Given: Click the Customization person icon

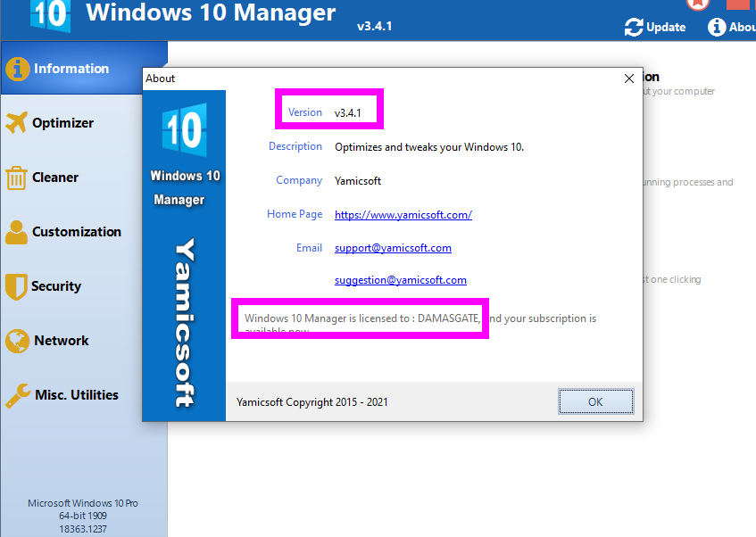Looking at the screenshot, I should 16,232.
